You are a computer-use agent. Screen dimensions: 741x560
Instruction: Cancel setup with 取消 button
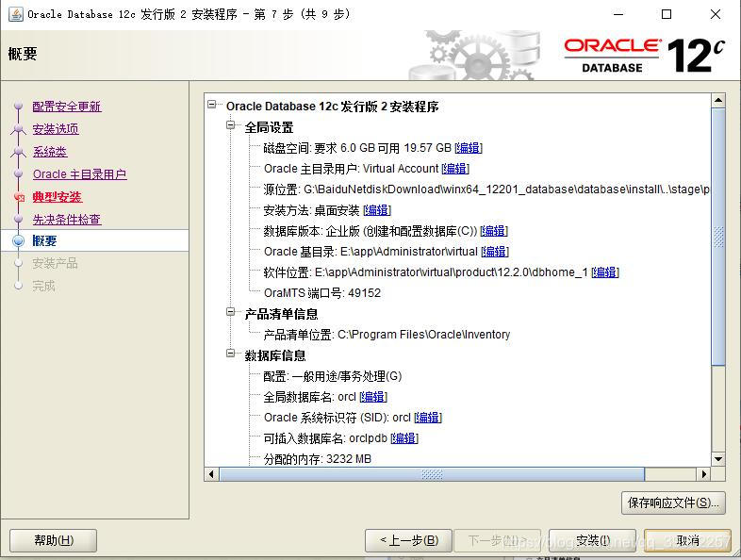pyautogui.click(x=687, y=540)
